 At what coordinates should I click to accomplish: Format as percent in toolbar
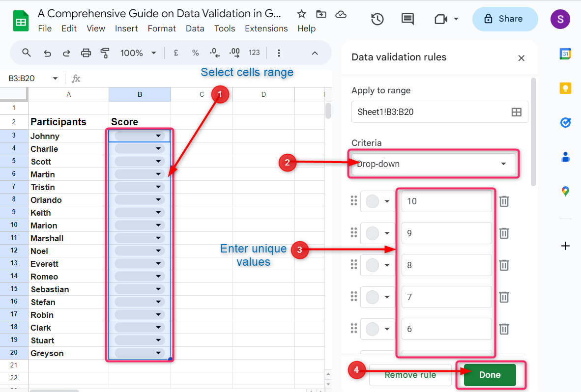[x=195, y=53]
